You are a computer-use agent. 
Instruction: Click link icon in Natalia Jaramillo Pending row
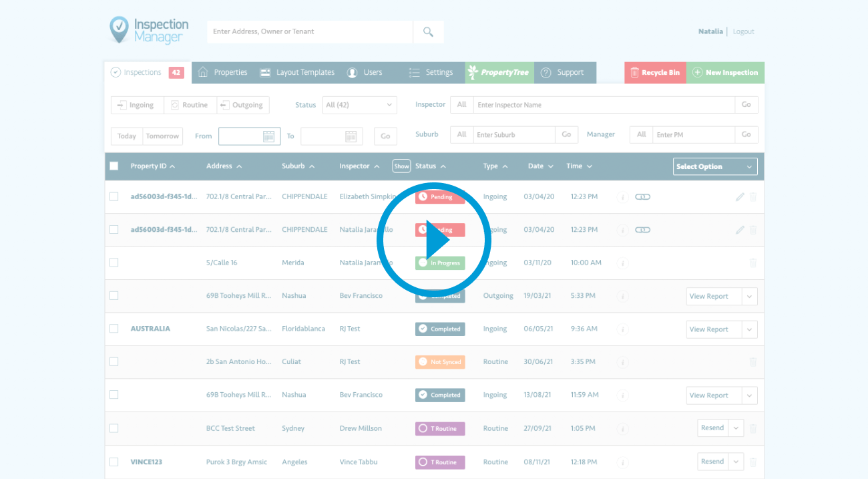[642, 230]
